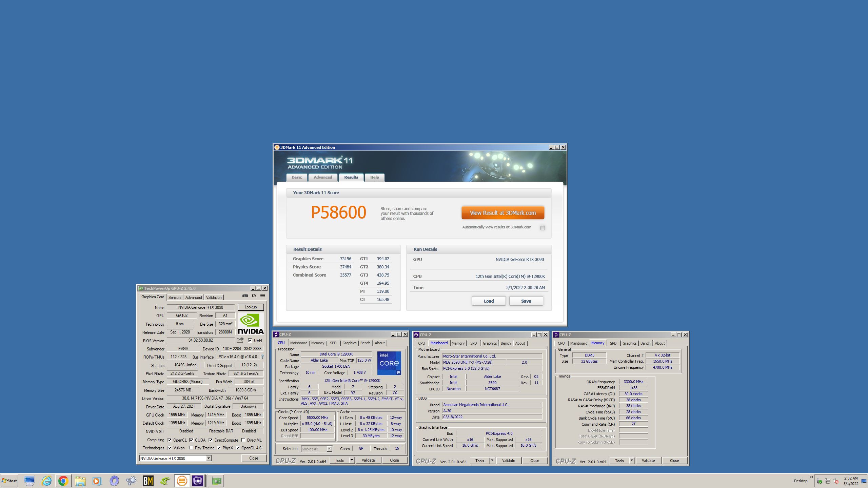Viewport: 868px width, 488px height.
Task: Click the Start button
Action: point(9,481)
